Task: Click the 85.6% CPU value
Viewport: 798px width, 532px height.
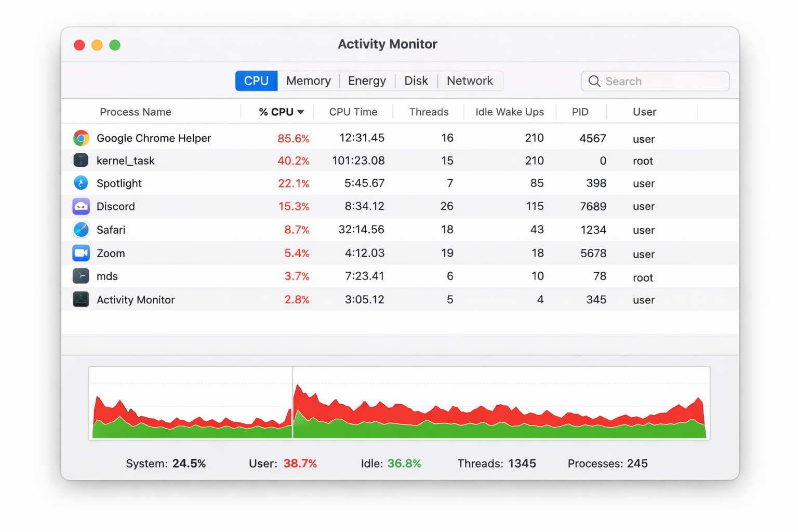Action: pos(294,138)
